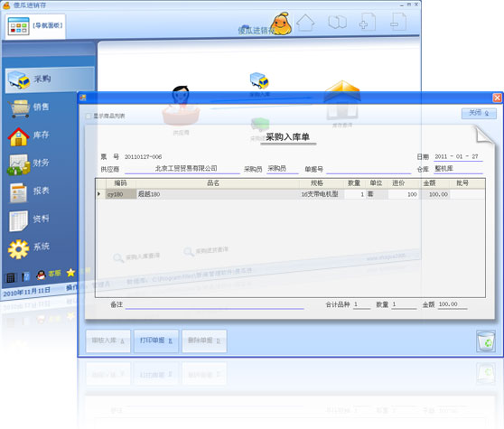Open the 日期 date picker field
Screen dimensions: 504x429
coord(458,156)
